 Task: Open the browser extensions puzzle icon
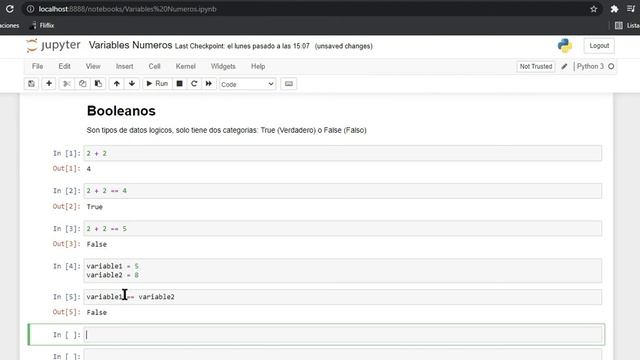pyautogui.click(x=614, y=9)
